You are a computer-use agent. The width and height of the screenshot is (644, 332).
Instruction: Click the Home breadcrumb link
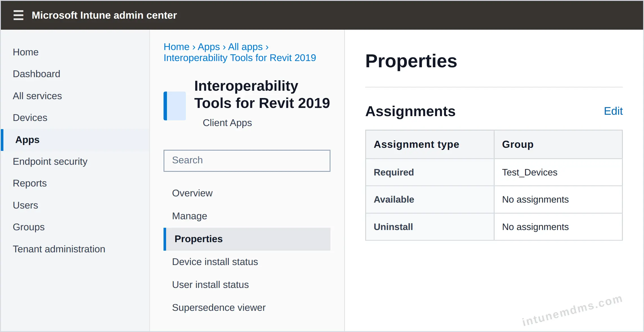click(x=177, y=47)
